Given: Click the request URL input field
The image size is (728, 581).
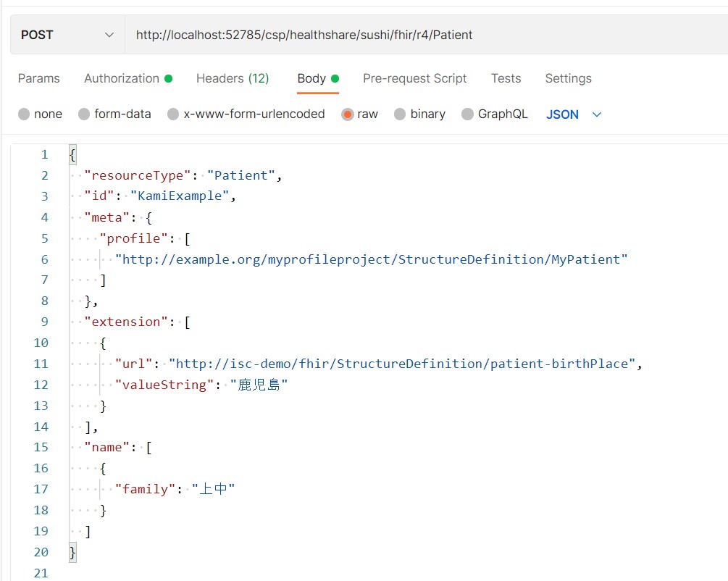Looking at the screenshot, I should (420, 35).
